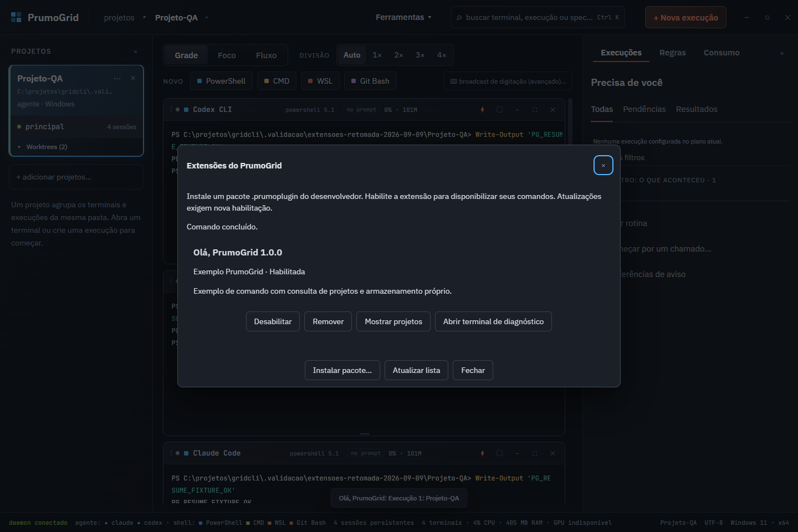Select 3× division option
798x532 pixels.
pyautogui.click(x=420, y=55)
